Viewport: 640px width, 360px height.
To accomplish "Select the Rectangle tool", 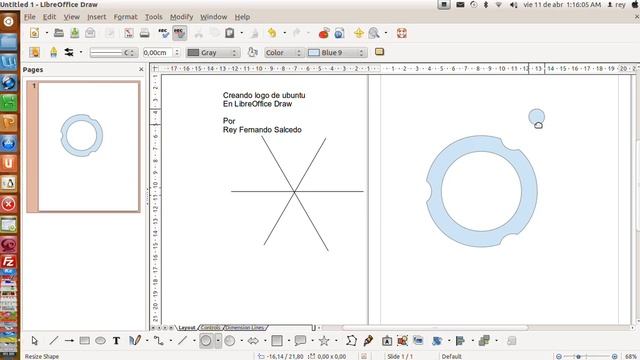I will 84,340.
